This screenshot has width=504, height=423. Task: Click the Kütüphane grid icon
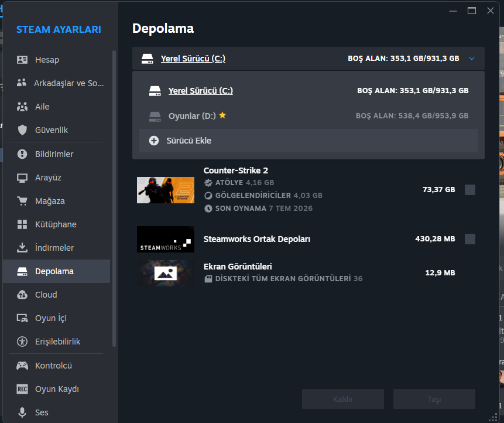[x=22, y=224]
